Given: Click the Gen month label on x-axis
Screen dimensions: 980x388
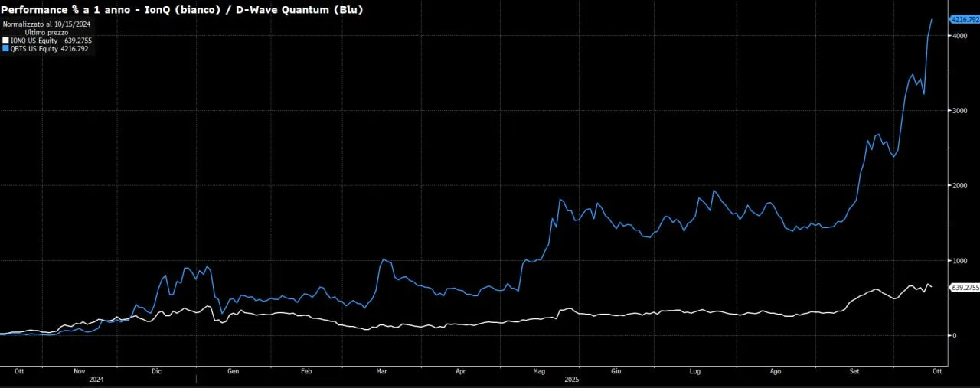Looking at the screenshot, I should click(x=234, y=370).
